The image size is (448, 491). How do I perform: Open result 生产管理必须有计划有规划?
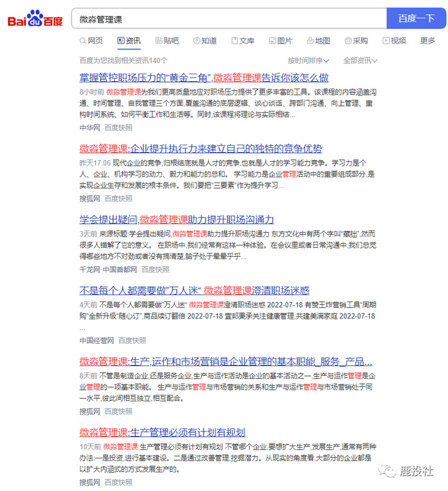pos(162,433)
